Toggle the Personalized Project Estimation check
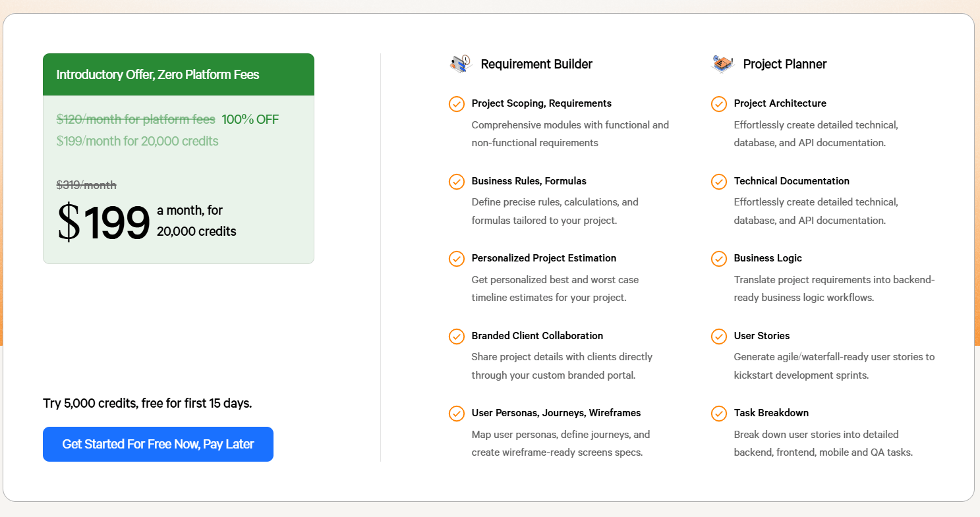 point(457,259)
